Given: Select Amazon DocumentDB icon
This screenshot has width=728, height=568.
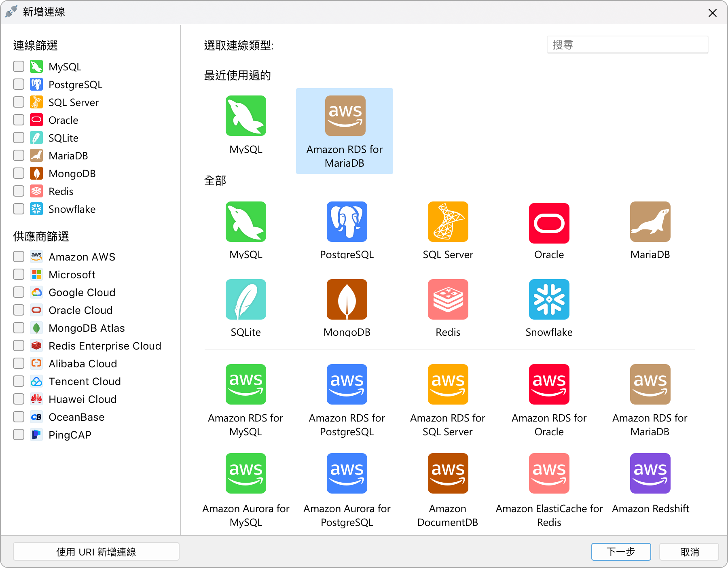Looking at the screenshot, I should (x=448, y=473).
